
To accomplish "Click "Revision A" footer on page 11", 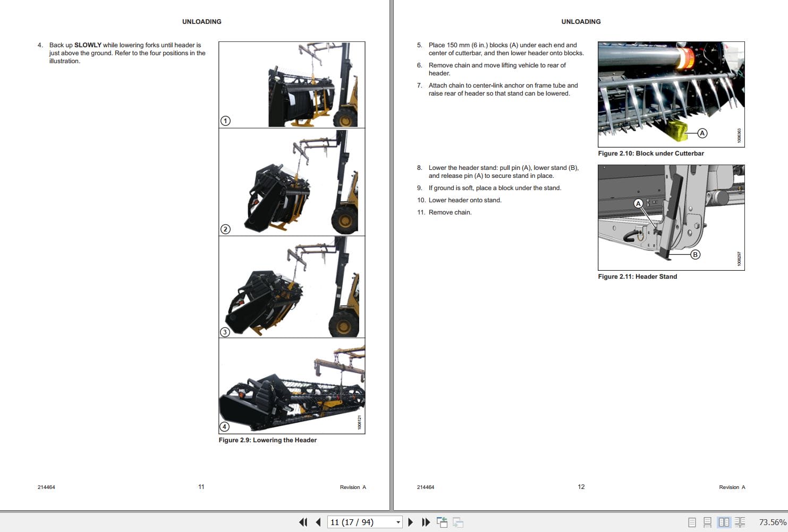I will [353, 487].
